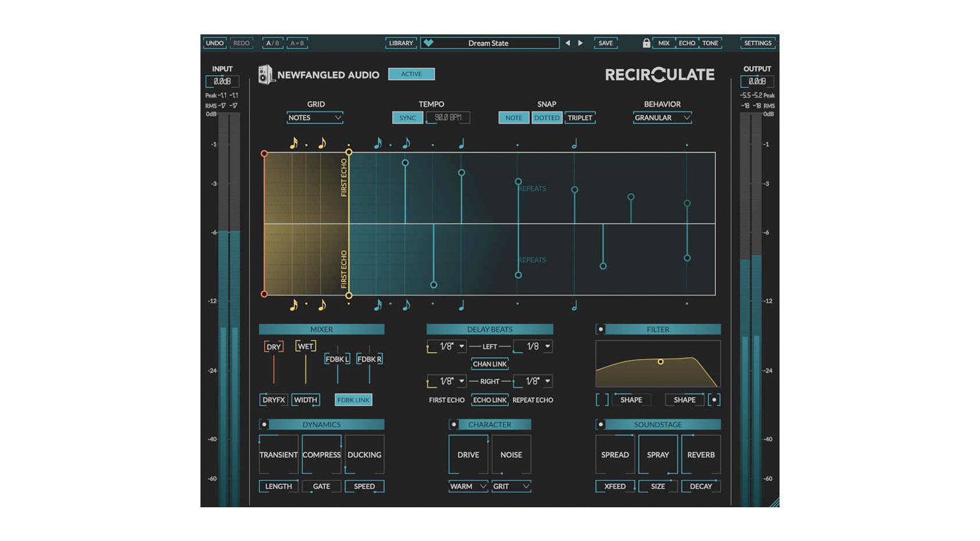Switch to the MIX lock tab

(664, 43)
